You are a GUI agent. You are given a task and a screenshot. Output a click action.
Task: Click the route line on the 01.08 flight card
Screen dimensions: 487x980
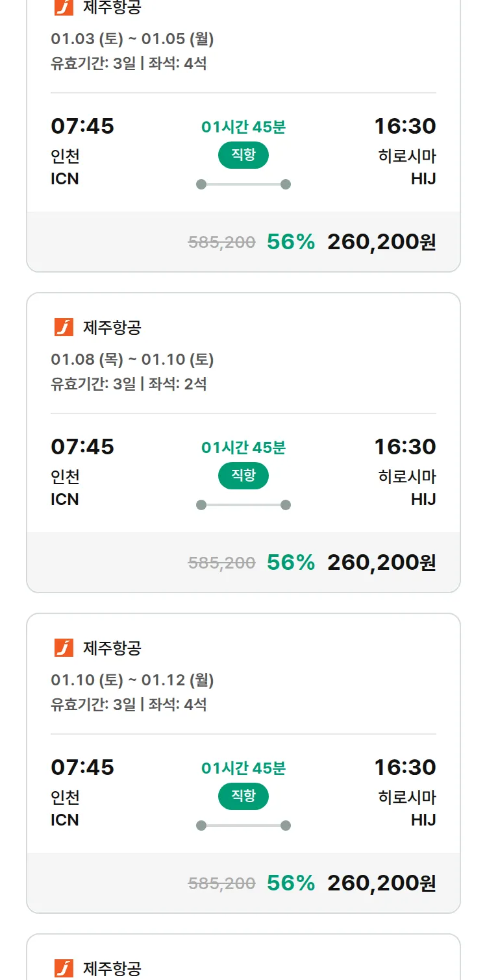click(243, 505)
